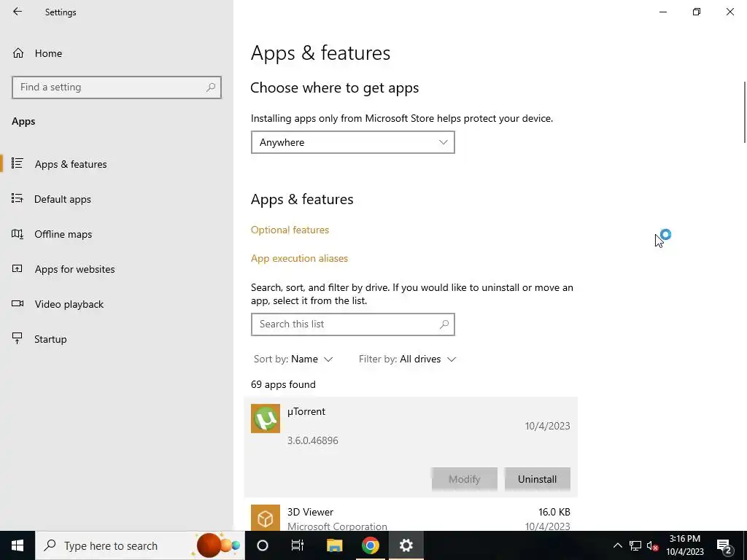
Task: Show hidden system tray icons
Action: pos(617,545)
